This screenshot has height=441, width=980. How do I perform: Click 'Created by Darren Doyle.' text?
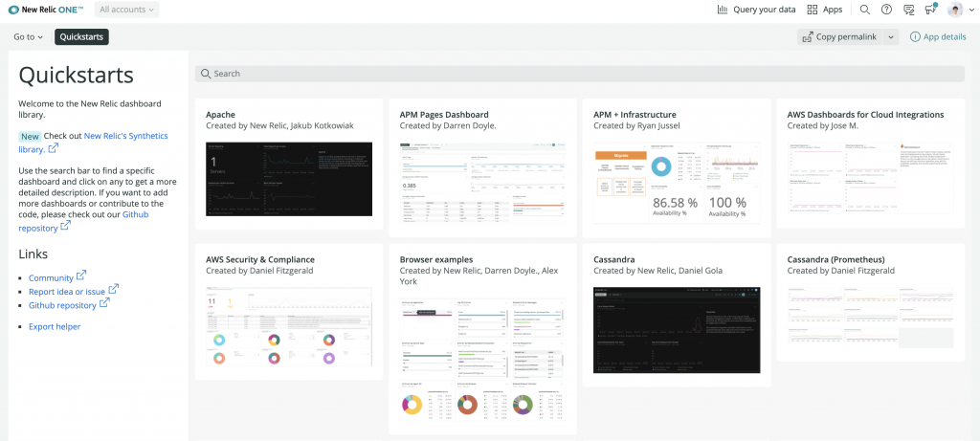448,125
